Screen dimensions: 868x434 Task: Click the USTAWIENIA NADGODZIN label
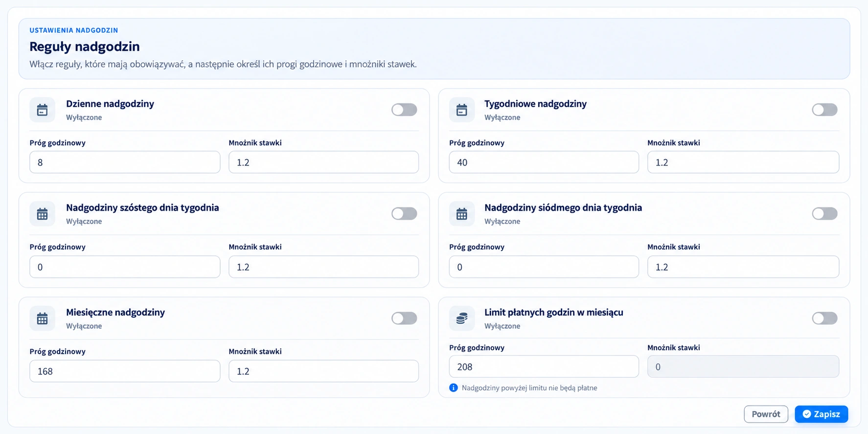(x=74, y=30)
